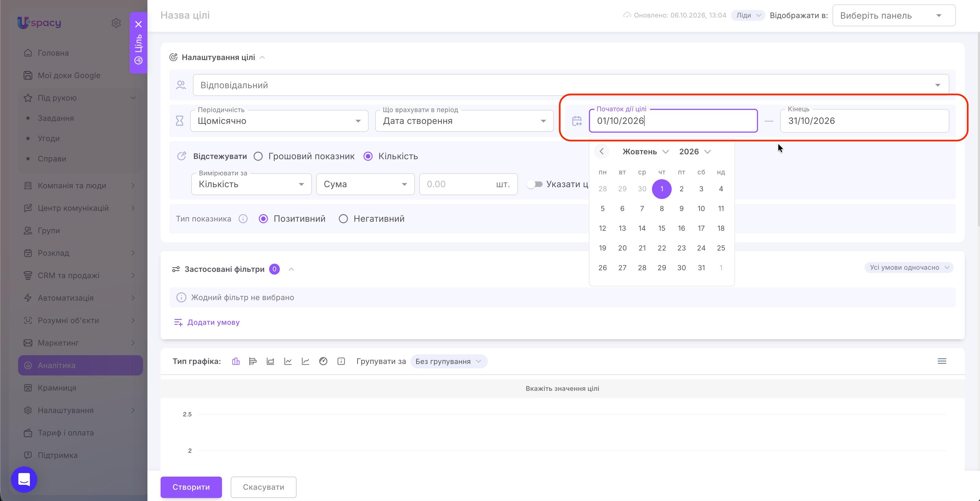
Task: Select Позитивний indicator type
Action: tap(263, 219)
